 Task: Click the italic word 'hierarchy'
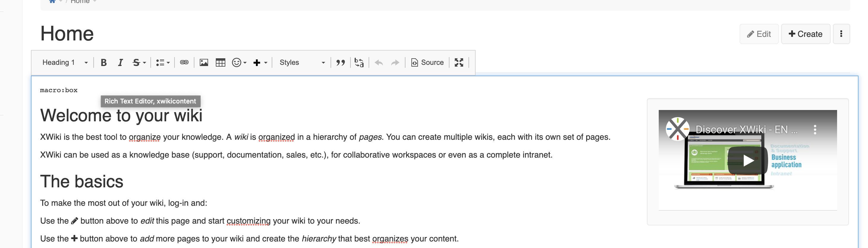coord(319,239)
